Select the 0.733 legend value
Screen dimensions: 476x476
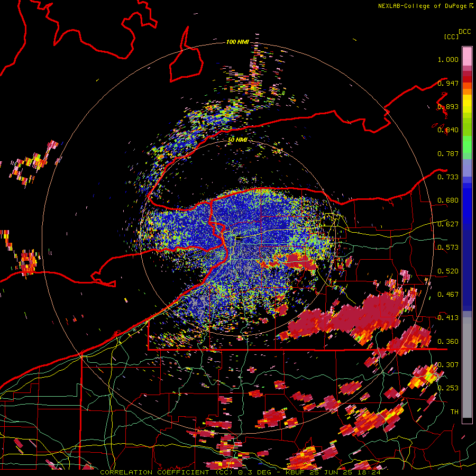448,177
